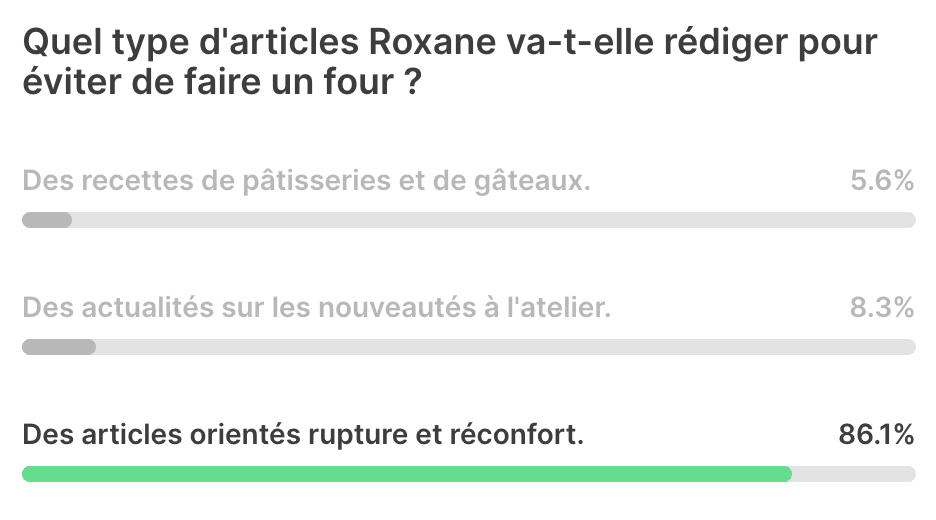Click the gray filled part of 8.3% bar
936x520 pixels.
[x=59, y=347]
